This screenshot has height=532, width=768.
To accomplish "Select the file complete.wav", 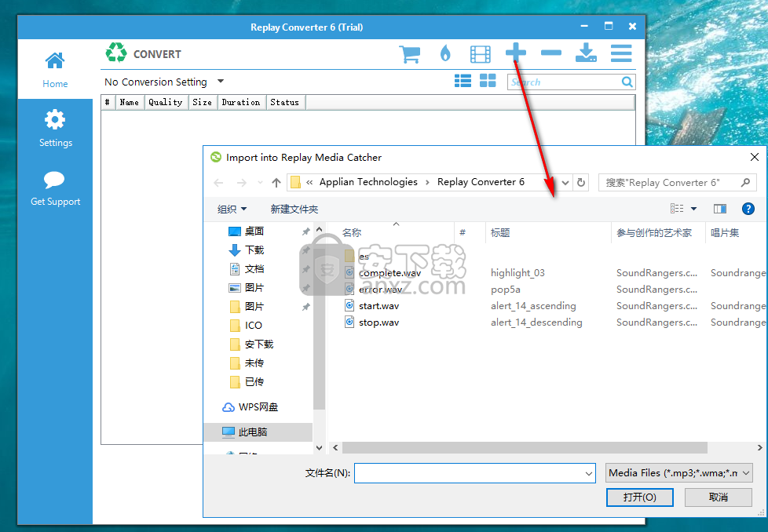I will pyautogui.click(x=389, y=273).
